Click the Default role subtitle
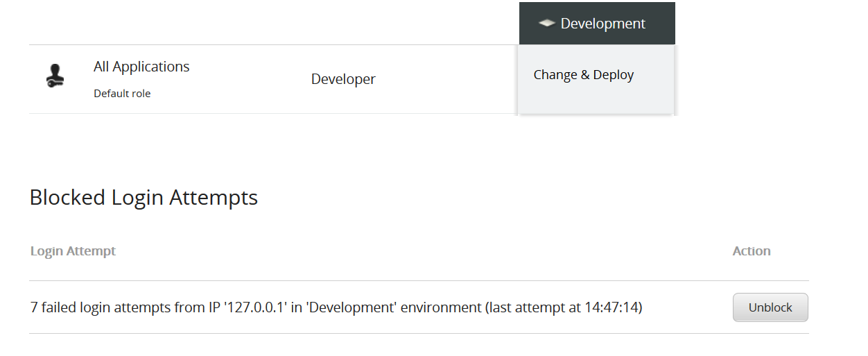This screenshot has height=356, width=868. pos(122,94)
